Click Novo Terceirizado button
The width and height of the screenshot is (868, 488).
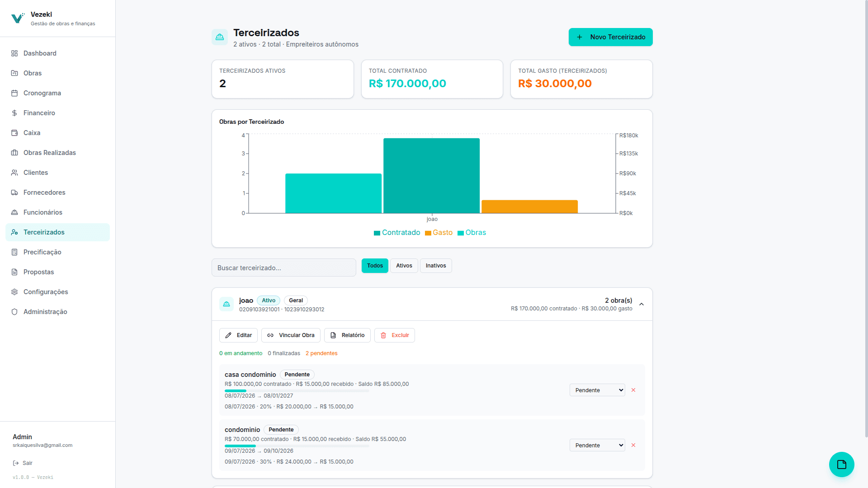[610, 37]
